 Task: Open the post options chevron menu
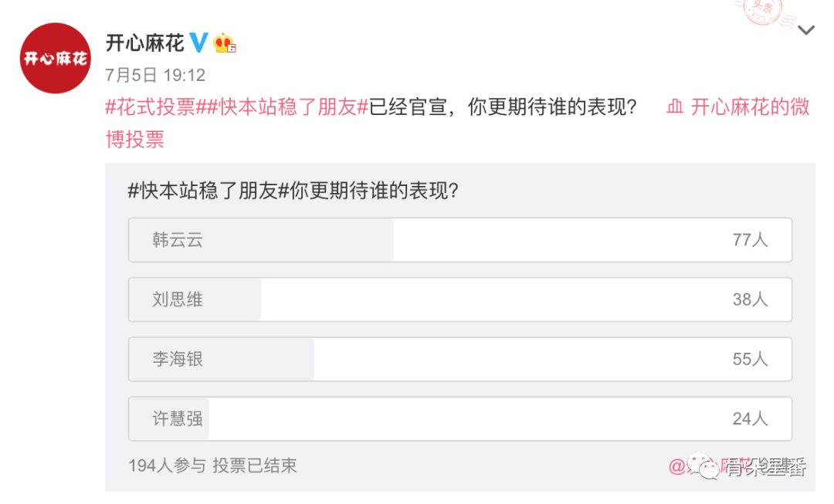tap(805, 31)
